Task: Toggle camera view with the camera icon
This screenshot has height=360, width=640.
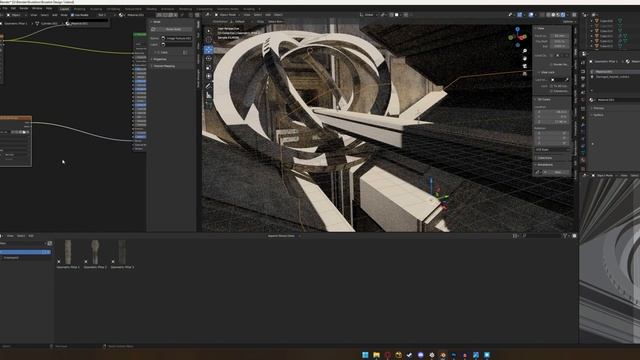Action: coord(525,66)
